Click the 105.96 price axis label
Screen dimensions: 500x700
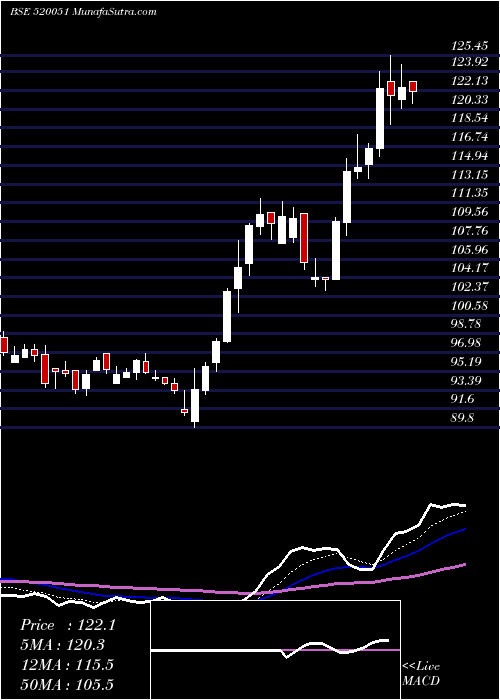pyautogui.click(x=469, y=249)
